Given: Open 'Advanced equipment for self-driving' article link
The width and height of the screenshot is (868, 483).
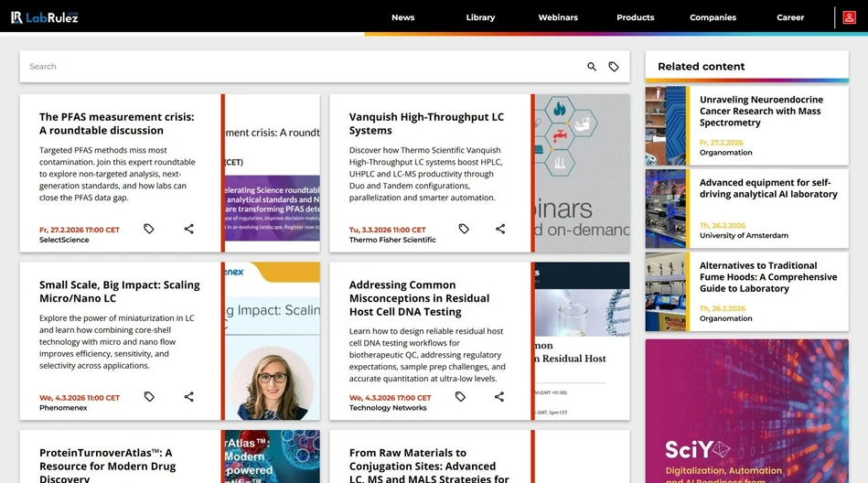Looking at the screenshot, I should (768, 188).
